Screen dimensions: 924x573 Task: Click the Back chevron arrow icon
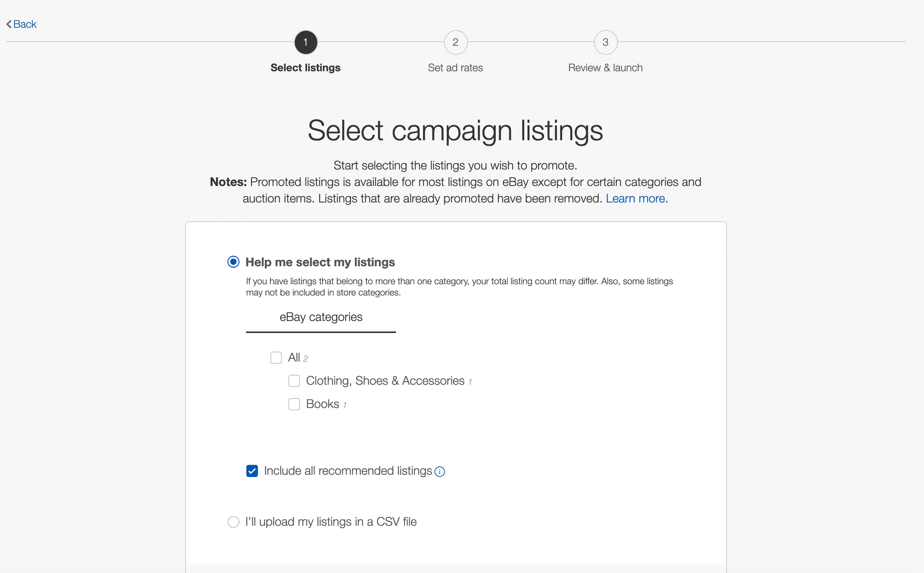click(x=9, y=24)
